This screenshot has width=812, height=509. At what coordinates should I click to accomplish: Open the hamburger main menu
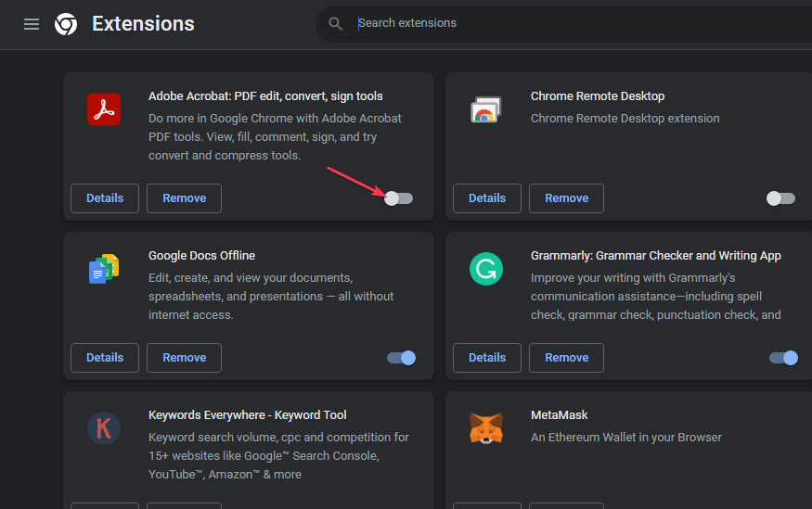(x=32, y=24)
